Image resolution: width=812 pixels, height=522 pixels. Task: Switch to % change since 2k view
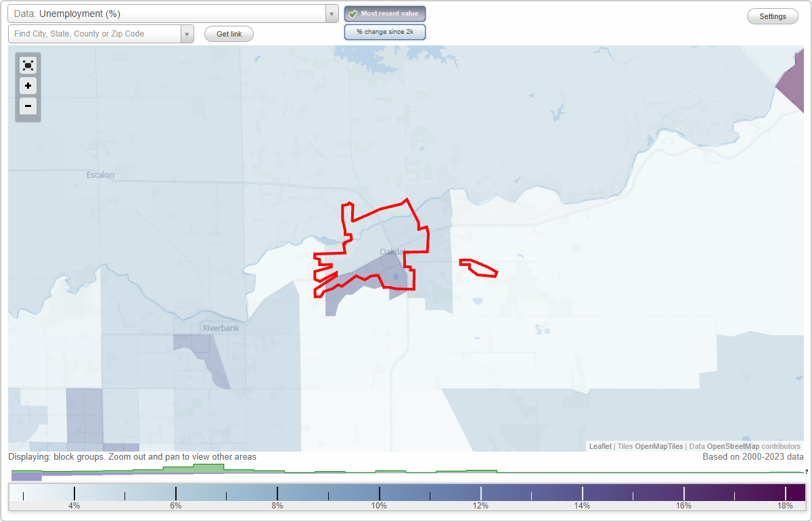tap(384, 31)
